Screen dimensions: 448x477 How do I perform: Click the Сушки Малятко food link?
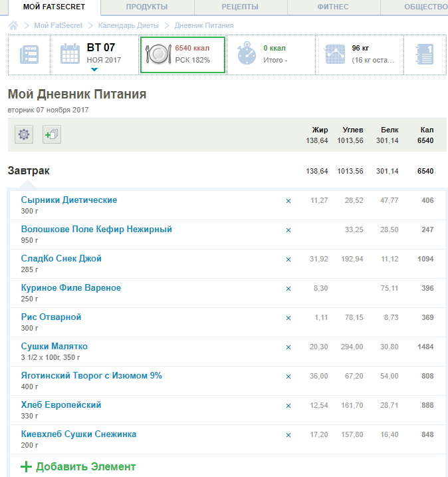click(x=55, y=347)
